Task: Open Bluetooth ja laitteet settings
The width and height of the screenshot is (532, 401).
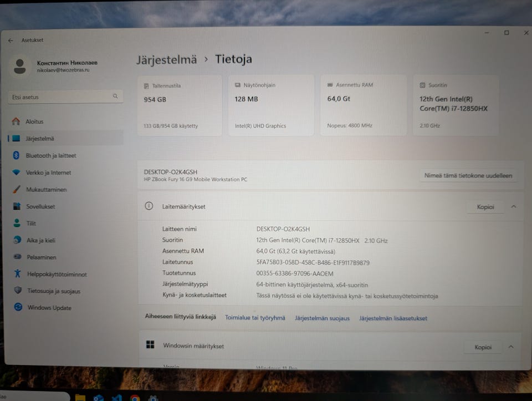Action: pyautogui.click(x=65, y=155)
